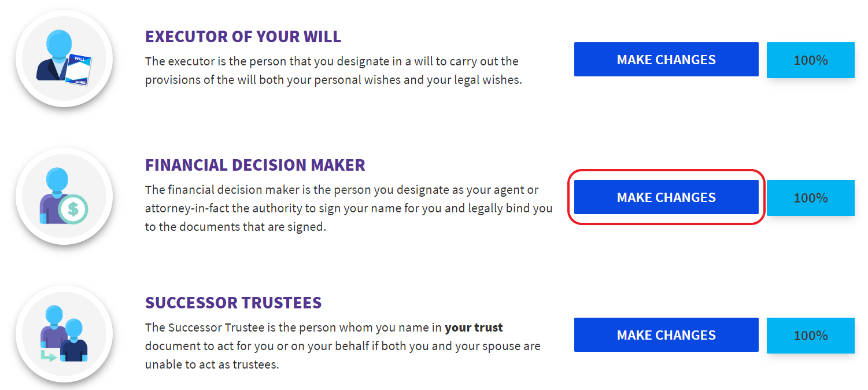Click the dollar coin symbol in the financial icon
Screen dimensions: 868x390
click(73, 209)
